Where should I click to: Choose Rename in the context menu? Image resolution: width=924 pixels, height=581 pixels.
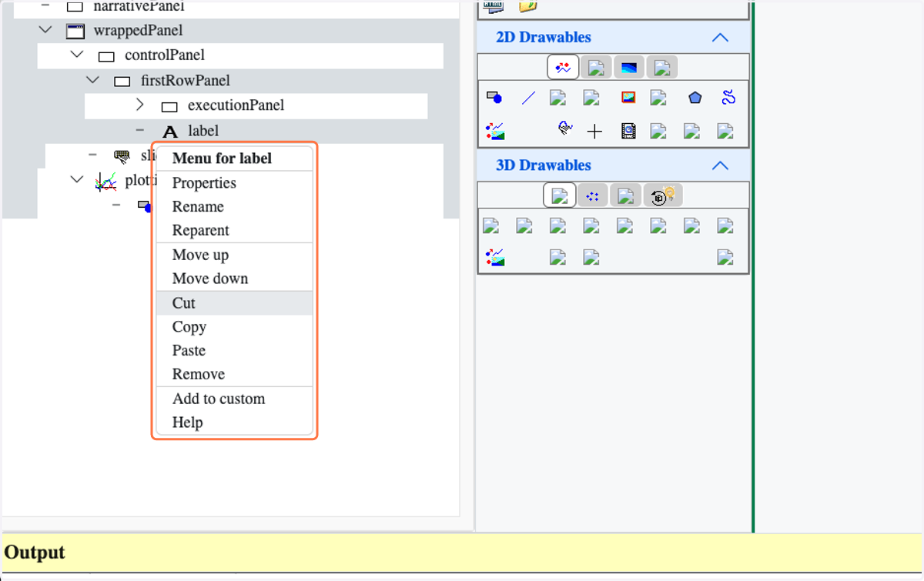coord(234,207)
